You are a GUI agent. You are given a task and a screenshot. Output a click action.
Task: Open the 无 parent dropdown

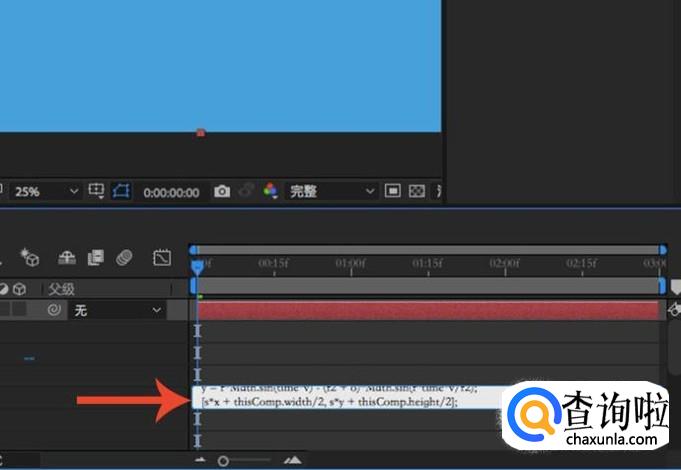(x=116, y=310)
